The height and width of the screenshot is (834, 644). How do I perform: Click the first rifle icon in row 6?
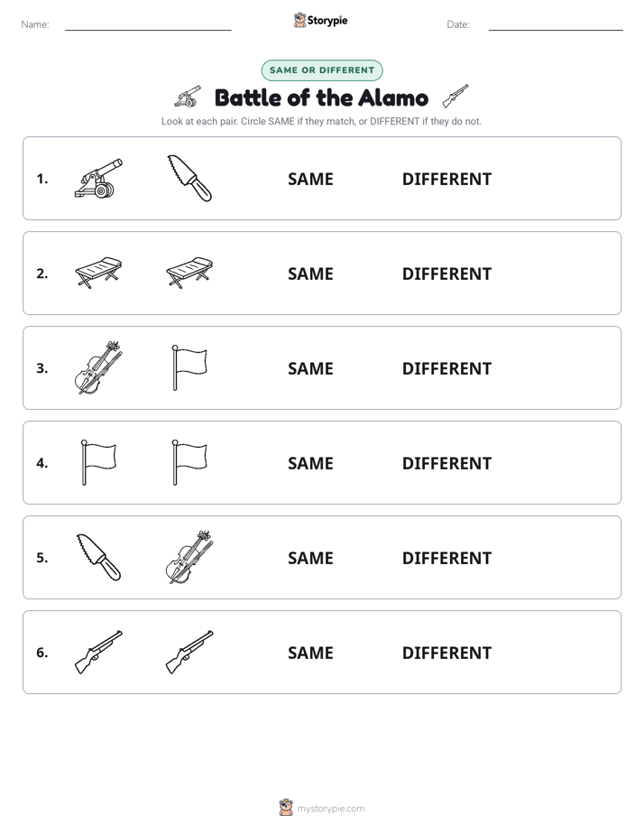click(x=98, y=652)
